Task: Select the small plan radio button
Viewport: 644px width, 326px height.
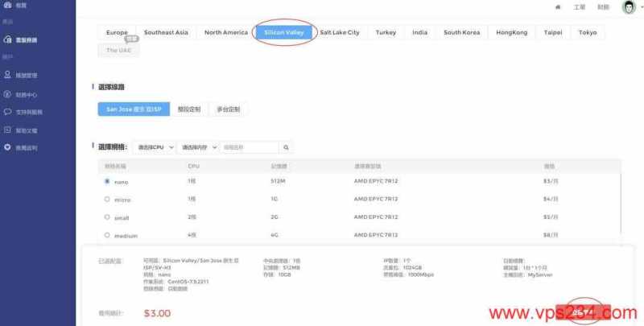Action: point(107,217)
